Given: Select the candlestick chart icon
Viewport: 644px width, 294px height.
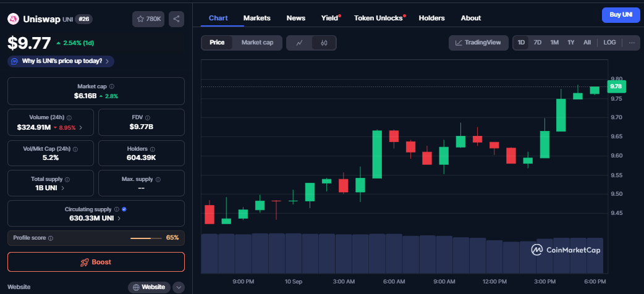Looking at the screenshot, I should (x=324, y=43).
